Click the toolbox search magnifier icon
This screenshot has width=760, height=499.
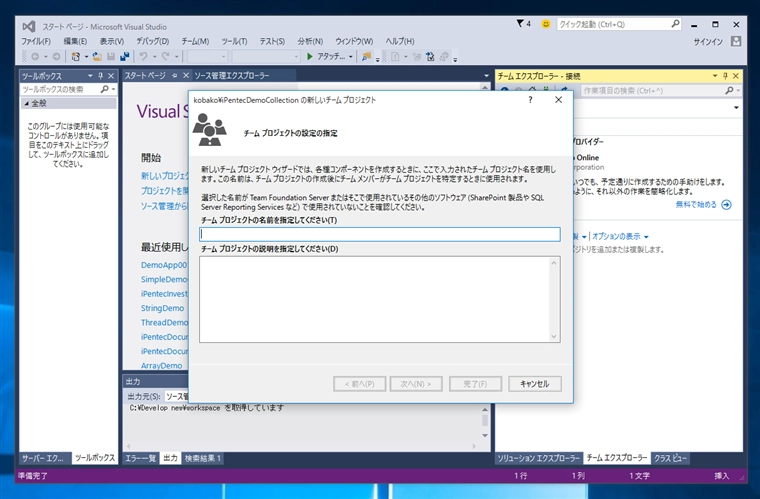104,89
